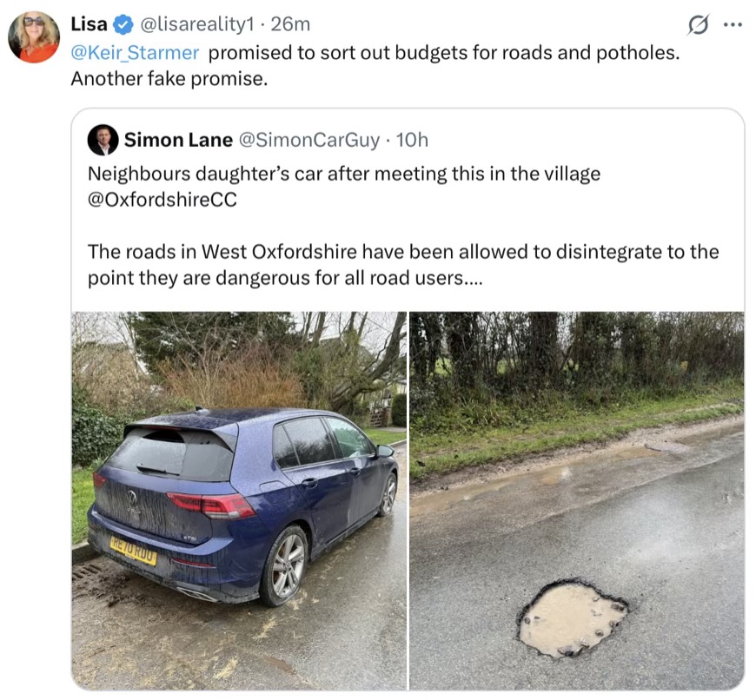Click the @SimonCarGuy handle
Image resolution: width=756 pixels, height=700 pixels.
308,140
